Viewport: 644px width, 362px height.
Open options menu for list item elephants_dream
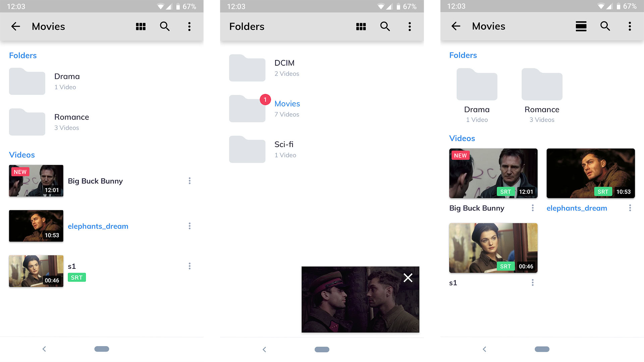click(190, 226)
